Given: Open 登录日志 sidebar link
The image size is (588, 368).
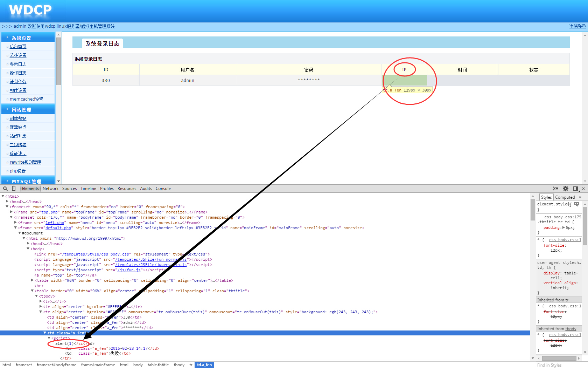Looking at the screenshot, I should 18,64.
